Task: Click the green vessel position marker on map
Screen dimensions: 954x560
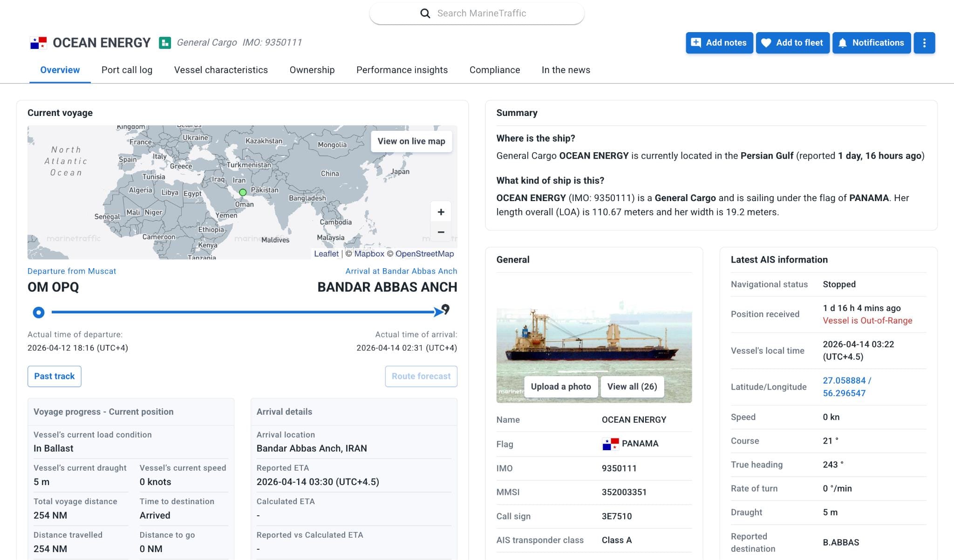Action: (243, 192)
